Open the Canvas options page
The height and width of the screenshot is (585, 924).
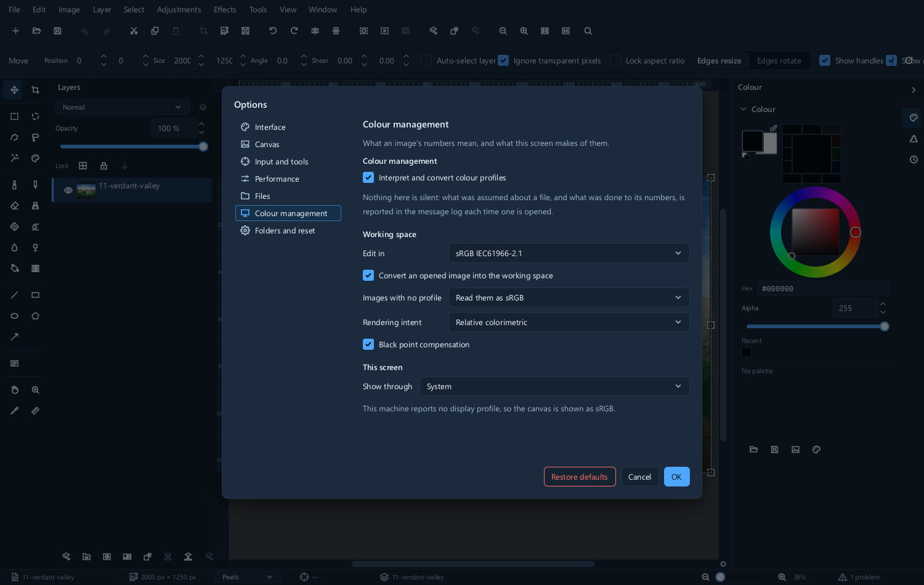coord(288,144)
